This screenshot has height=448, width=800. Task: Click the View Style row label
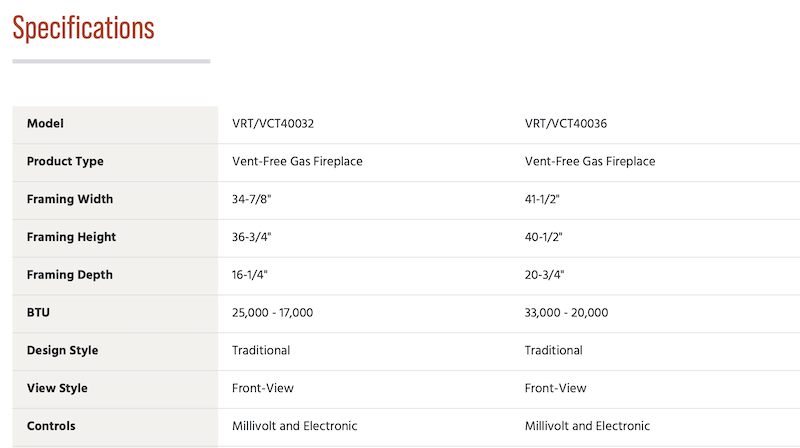coord(57,388)
